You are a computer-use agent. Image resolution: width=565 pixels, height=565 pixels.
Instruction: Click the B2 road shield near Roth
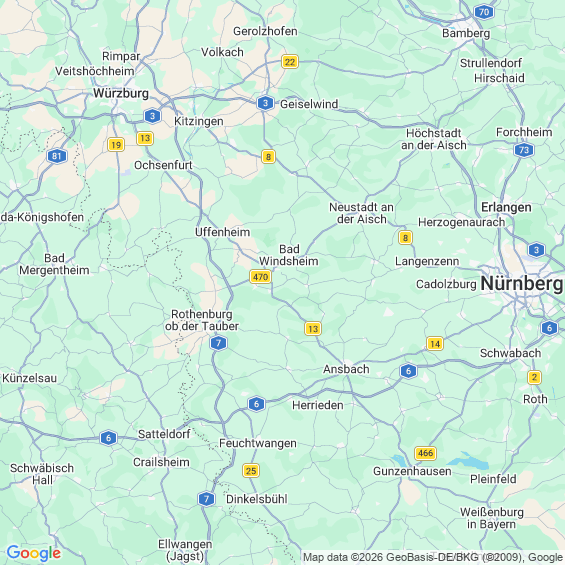coord(534,377)
